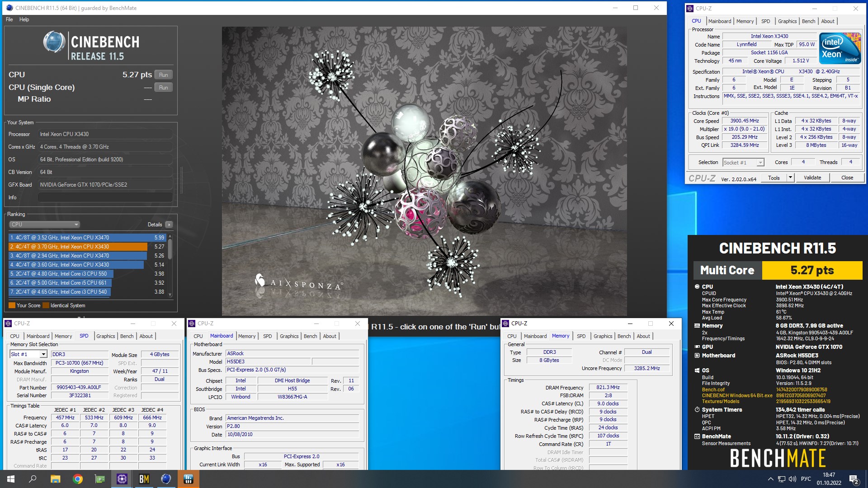Image resolution: width=868 pixels, height=488 pixels.
Task: Open Cinebench File menu
Action: coord(9,19)
